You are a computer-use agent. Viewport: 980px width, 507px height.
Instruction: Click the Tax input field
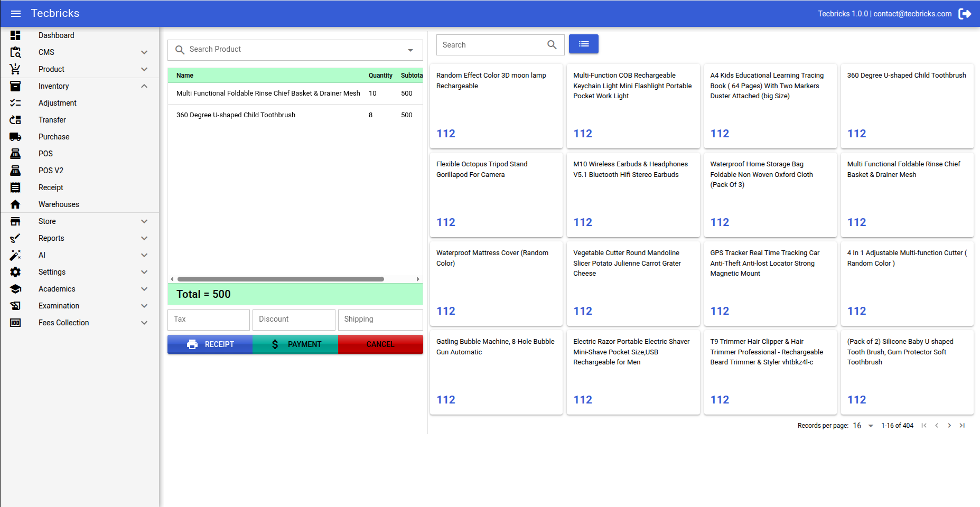click(209, 320)
